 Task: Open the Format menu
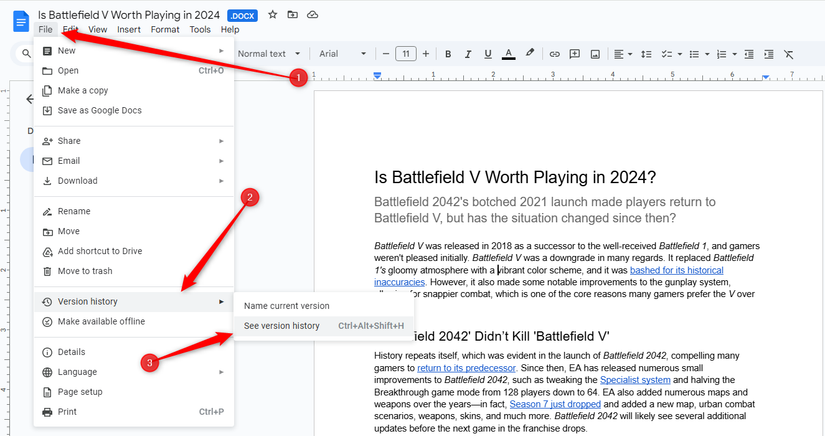165,29
